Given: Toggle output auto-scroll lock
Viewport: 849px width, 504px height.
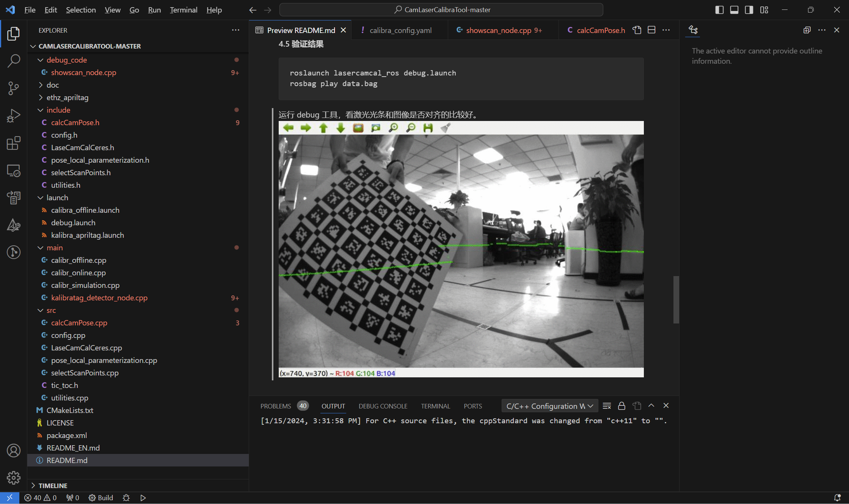Looking at the screenshot, I should coord(621,406).
